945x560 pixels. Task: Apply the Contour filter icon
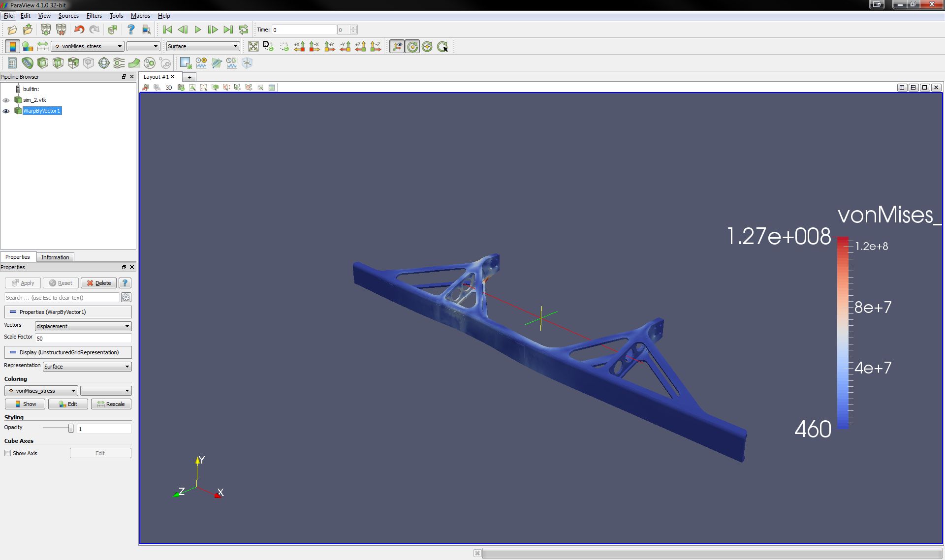[x=28, y=63]
